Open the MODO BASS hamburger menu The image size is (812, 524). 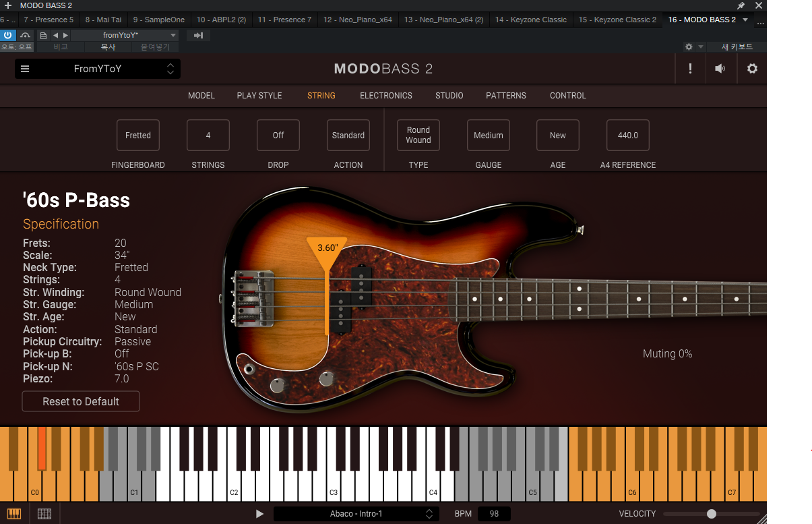[x=25, y=69]
